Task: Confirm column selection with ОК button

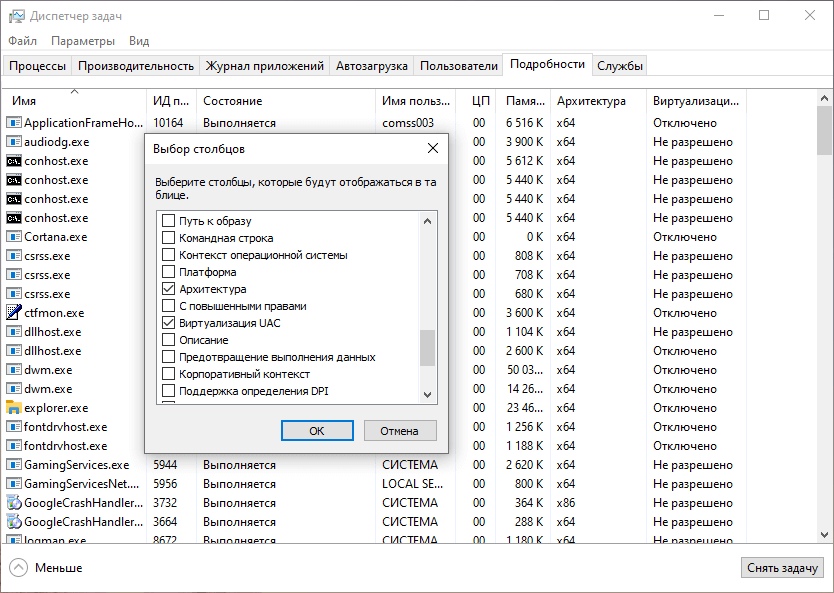Action: coord(317,430)
